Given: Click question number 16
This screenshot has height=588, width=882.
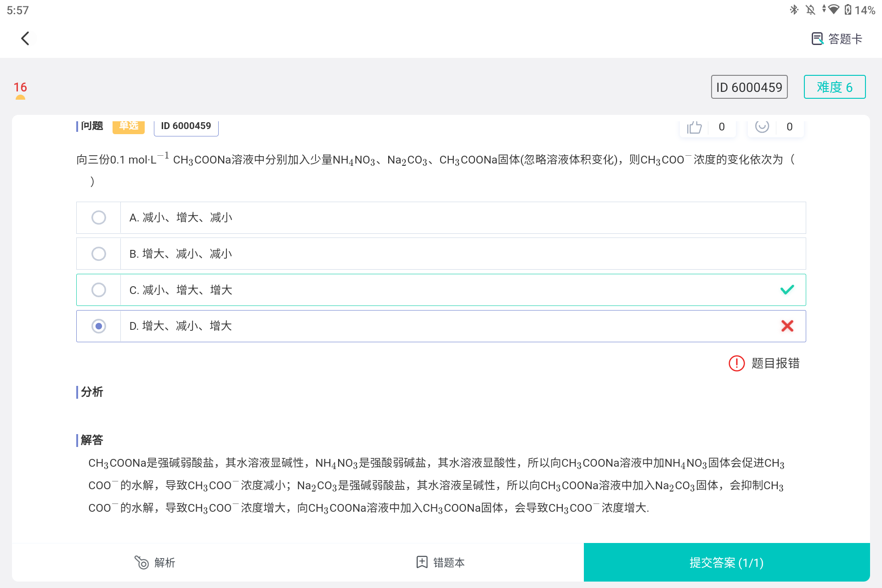Looking at the screenshot, I should coord(20,87).
